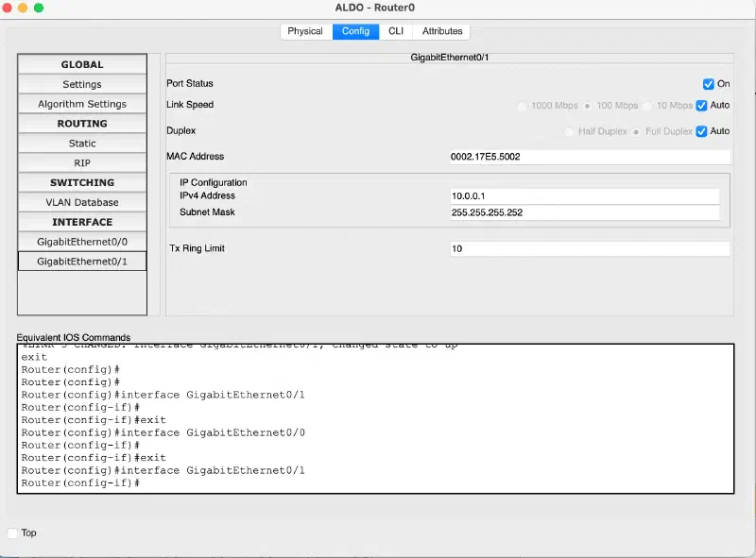Viewport: 756px width, 558px height.
Task: Click the Equivalent IOS Commands label
Action: click(x=74, y=337)
